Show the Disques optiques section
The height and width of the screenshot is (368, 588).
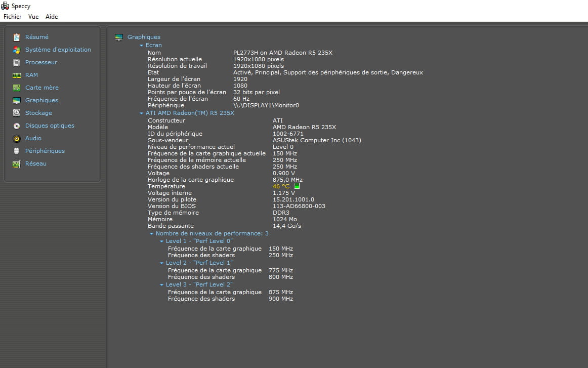point(50,126)
